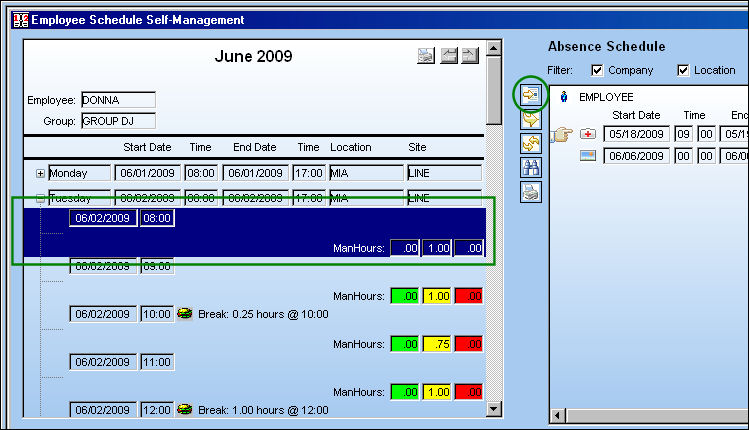This screenshot has width=749, height=430.
Task: Click the break sandwich icon at 12:00
Action: [x=185, y=409]
